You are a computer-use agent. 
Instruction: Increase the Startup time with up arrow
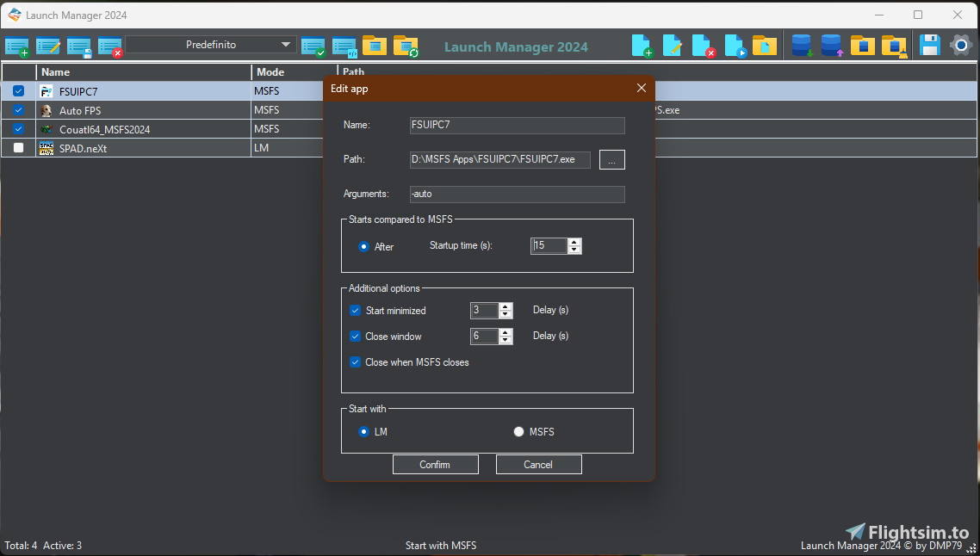coord(574,242)
